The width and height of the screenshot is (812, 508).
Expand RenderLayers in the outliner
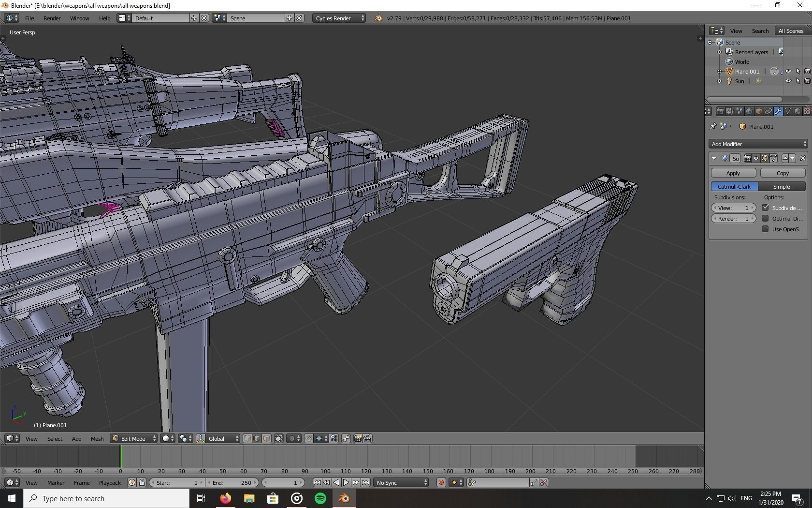[x=719, y=52]
